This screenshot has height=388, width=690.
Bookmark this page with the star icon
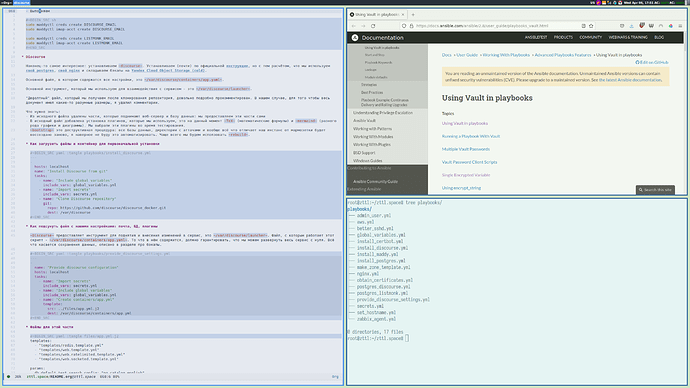[x=591, y=26]
